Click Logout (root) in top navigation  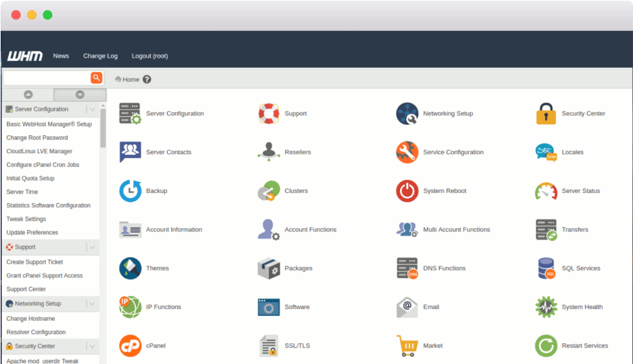click(150, 56)
